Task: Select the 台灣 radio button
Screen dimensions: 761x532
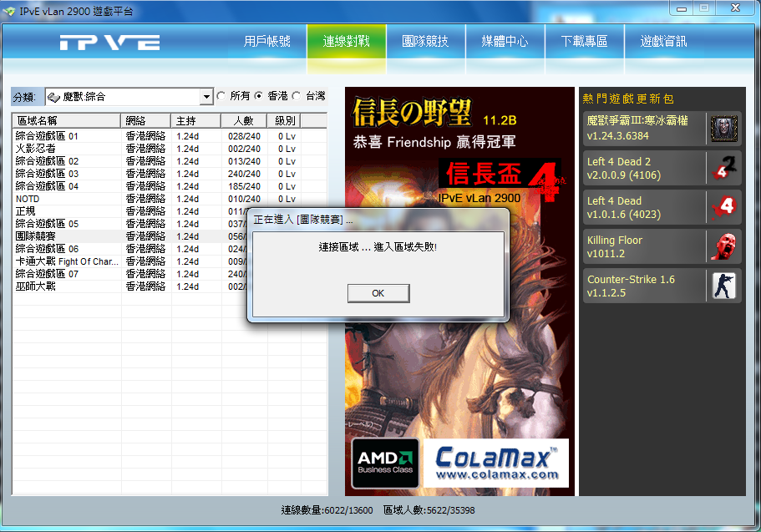Action: (296, 96)
